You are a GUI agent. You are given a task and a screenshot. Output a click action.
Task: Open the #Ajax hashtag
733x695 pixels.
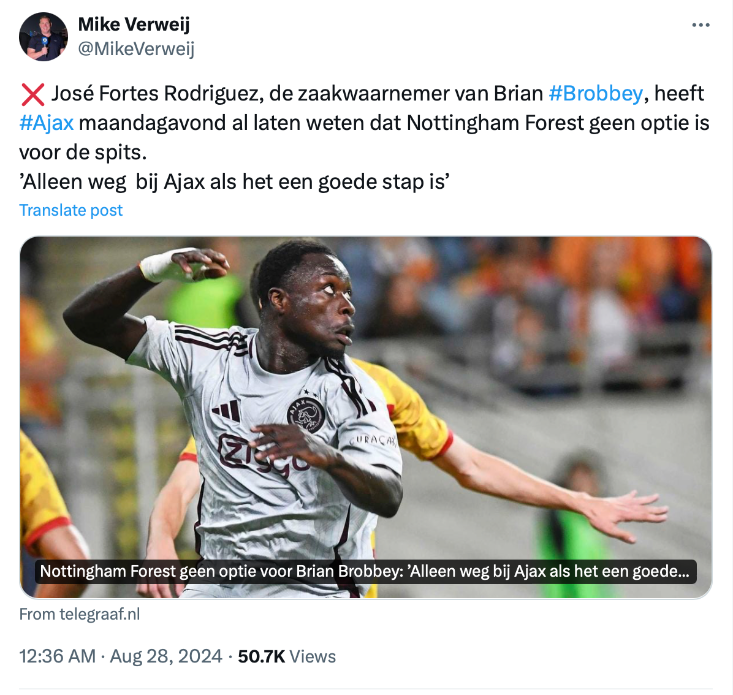pos(46,123)
